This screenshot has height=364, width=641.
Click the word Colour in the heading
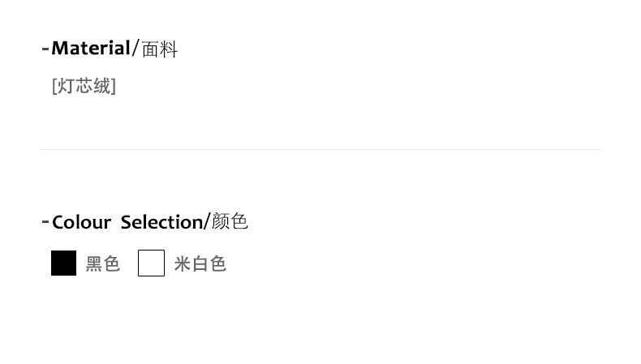(81, 222)
